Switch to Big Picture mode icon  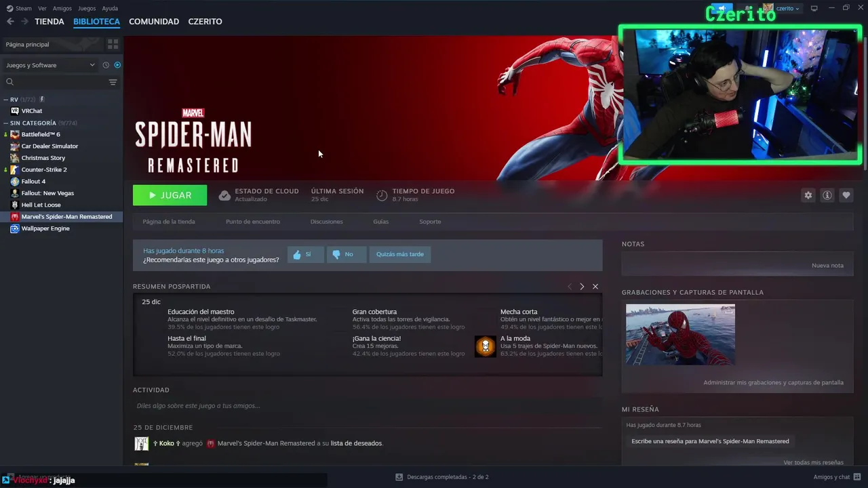click(814, 8)
